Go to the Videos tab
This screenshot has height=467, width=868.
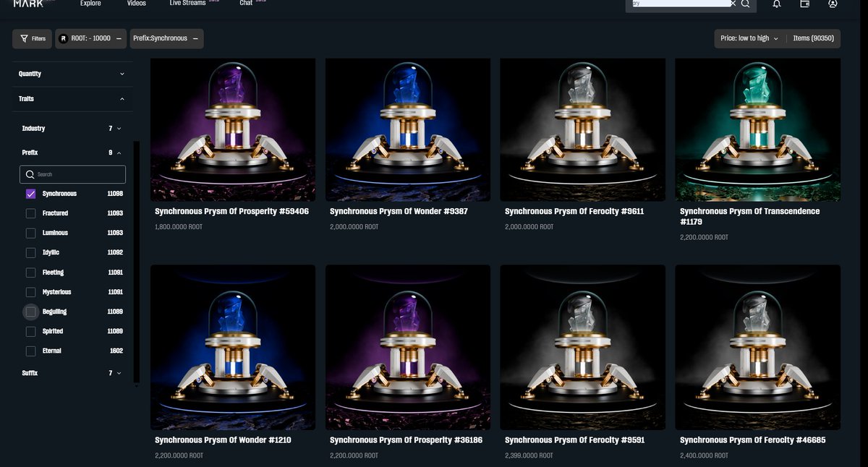tap(136, 4)
